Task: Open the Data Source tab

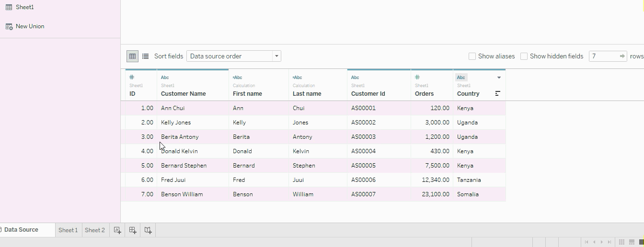Action: pyautogui.click(x=22, y=230)
